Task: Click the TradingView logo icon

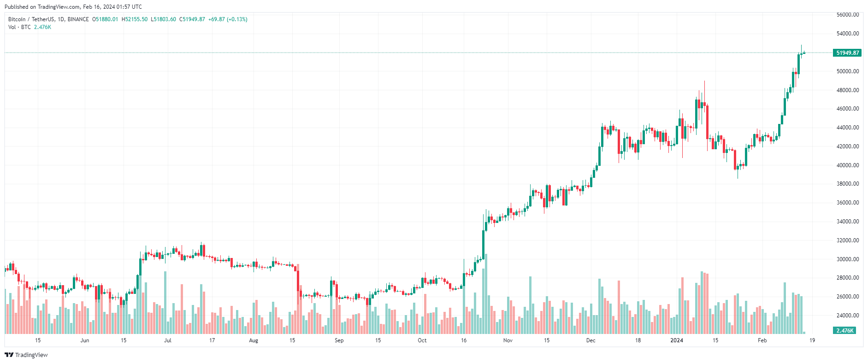Action: pos(9,355)
